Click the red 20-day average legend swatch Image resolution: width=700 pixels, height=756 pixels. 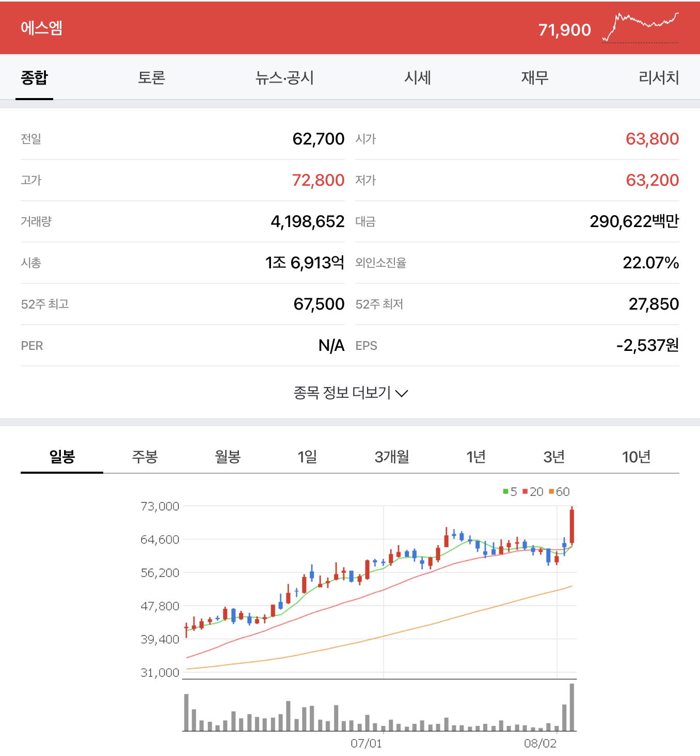(525, 491)
